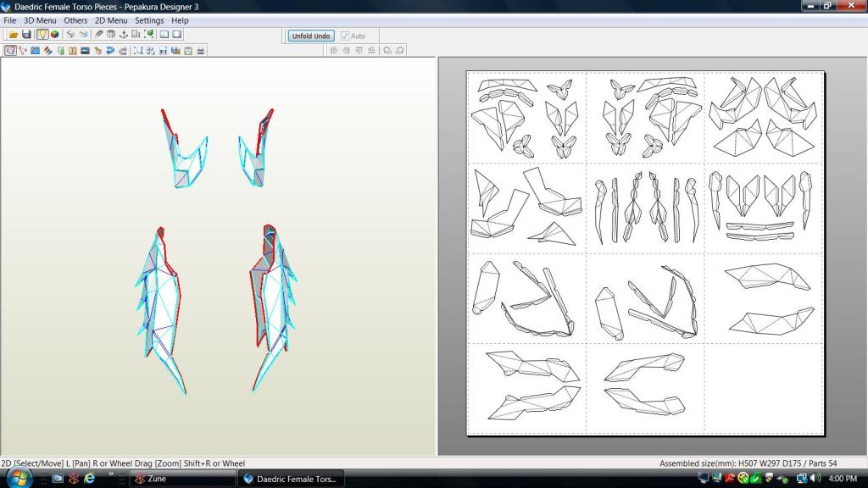
Task: Click the Open file folder icon
Action: click(14, 34)
